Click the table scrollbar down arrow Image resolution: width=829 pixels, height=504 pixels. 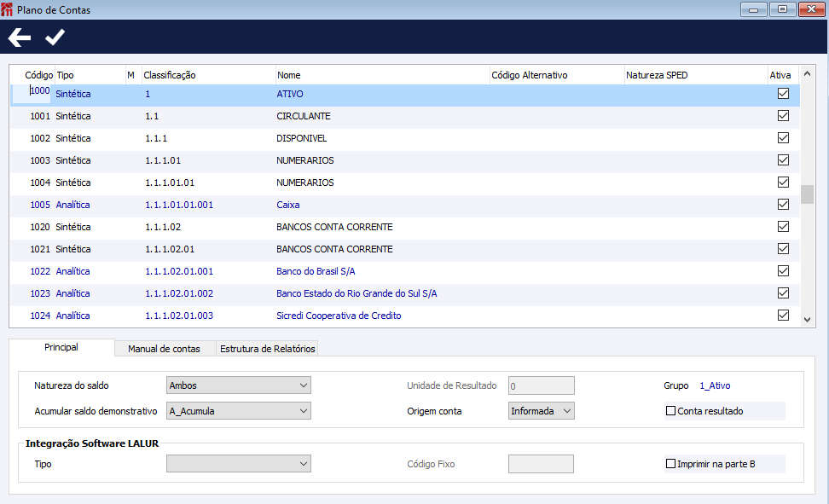[808, 320]
